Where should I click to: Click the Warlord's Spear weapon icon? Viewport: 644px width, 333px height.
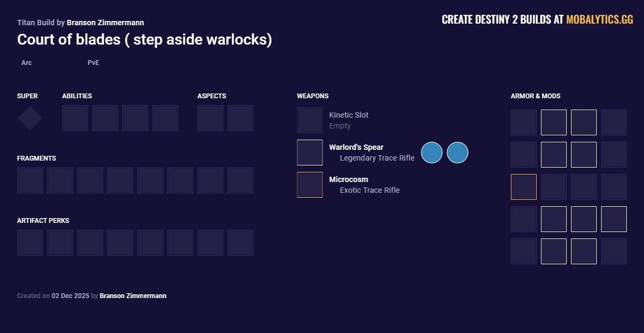click(x=310, y=153)
